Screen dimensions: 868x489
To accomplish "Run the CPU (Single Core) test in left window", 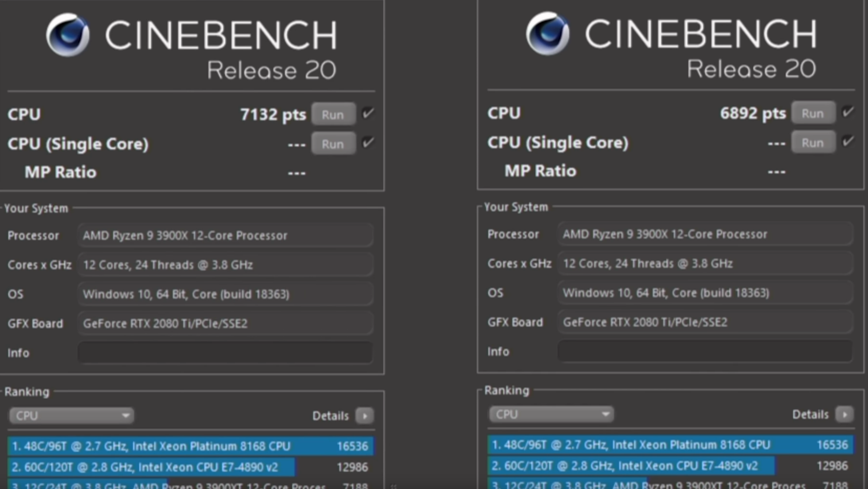I will point(333,144).
